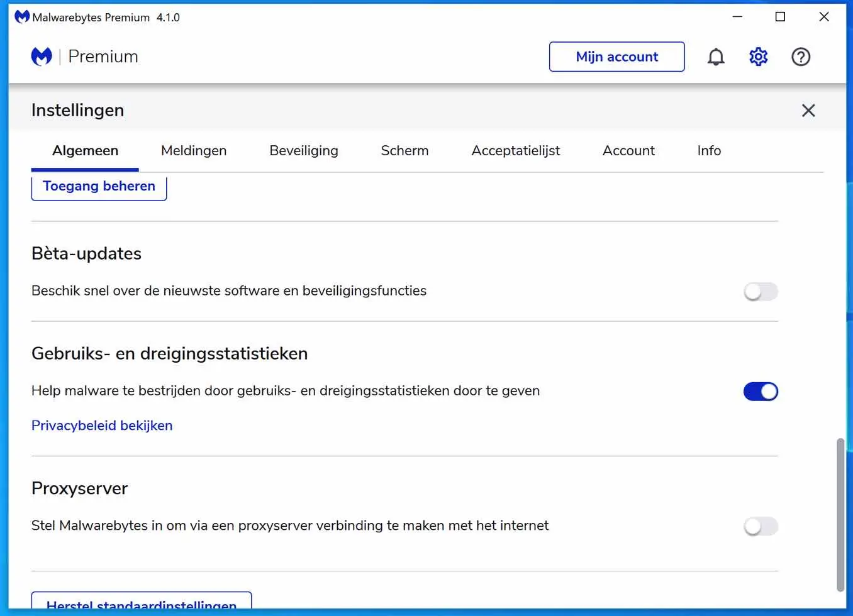The height and width of the screenshot is (616, 853).
Task: Close the Instellingen panel with X
Action: [x=808, y=111]
